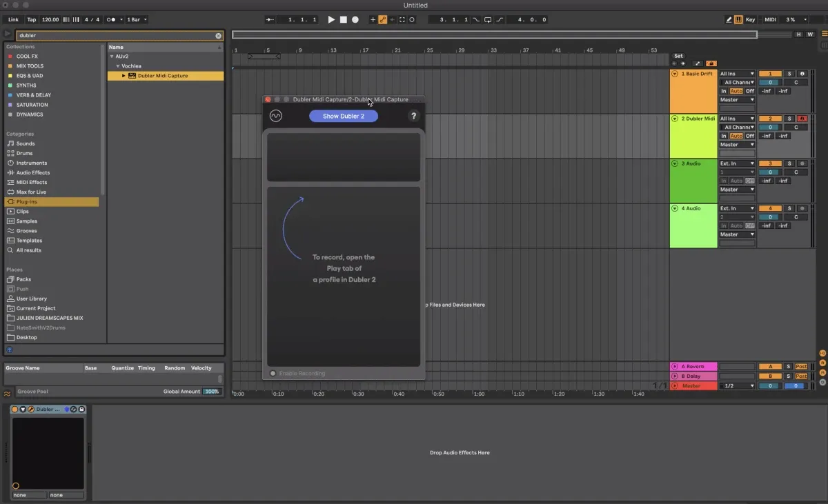Click the Punch-In switch icon

(476, 20)
